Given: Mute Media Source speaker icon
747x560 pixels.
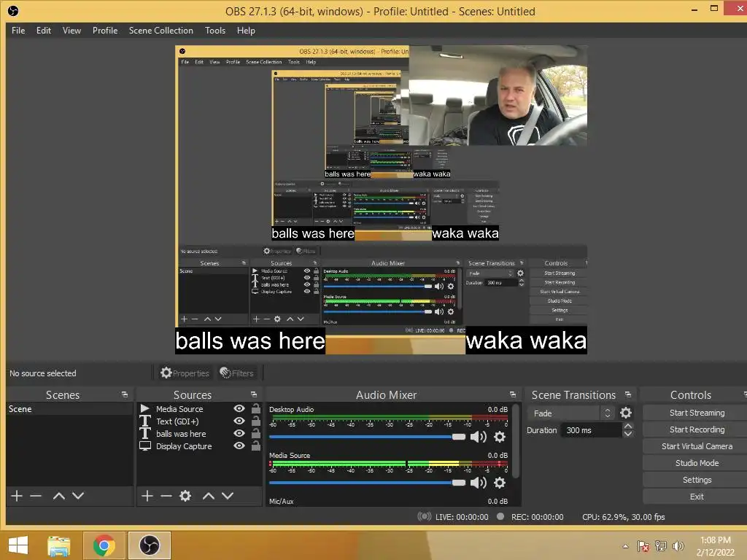Looking at the screenshot, I should click(x=478, y=483).
